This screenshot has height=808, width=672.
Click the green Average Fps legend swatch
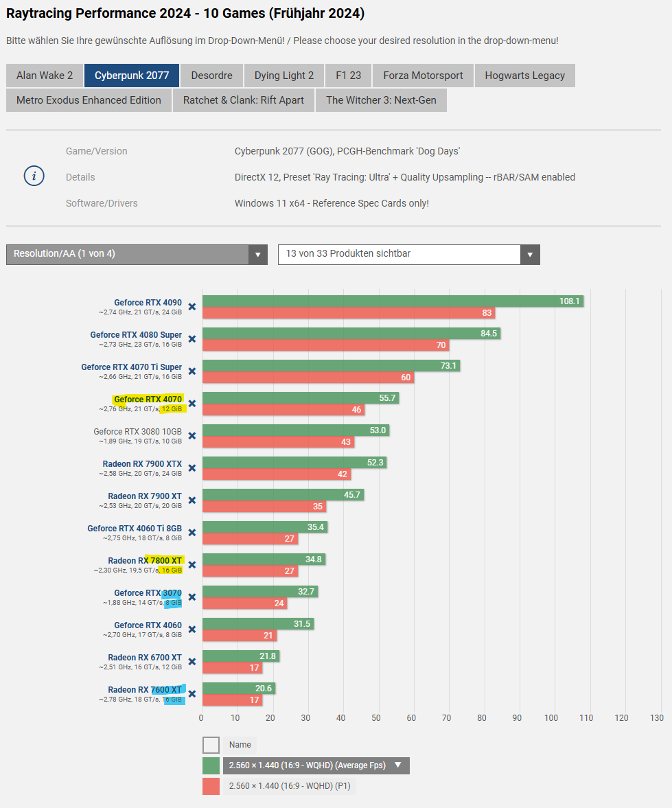(211, 765)
